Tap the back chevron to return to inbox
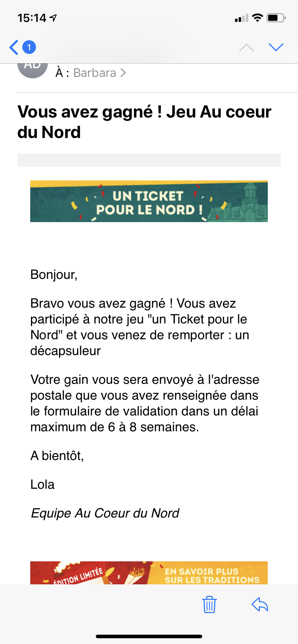This screenshot has height=644, width=298. point(14,47)
